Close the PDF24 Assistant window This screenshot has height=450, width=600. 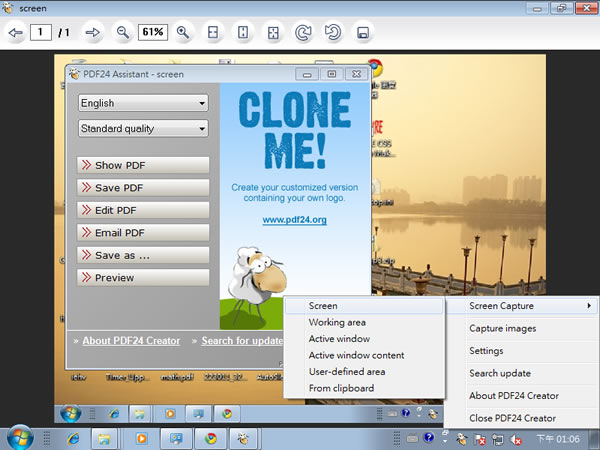356,74
